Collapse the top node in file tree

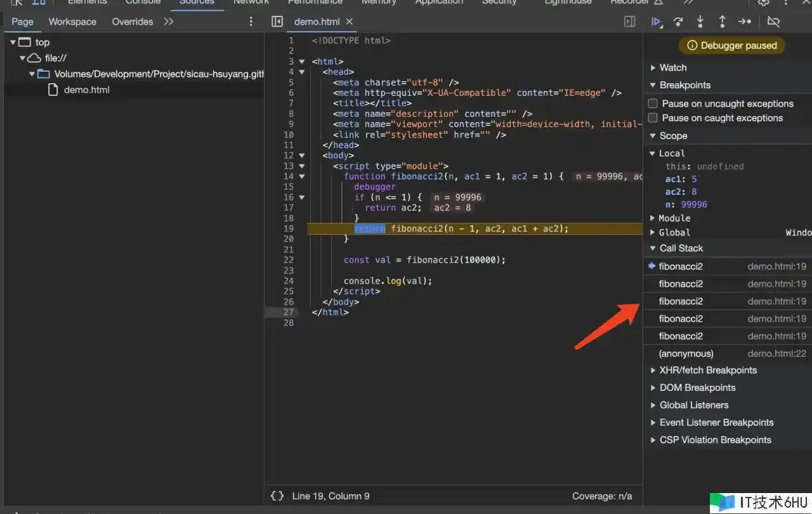(x=13, y=43)
